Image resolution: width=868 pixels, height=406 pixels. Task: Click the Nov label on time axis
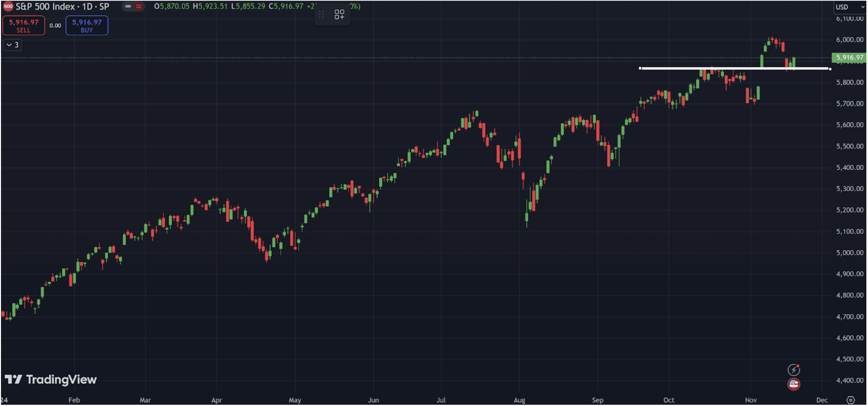pos(750,400)
